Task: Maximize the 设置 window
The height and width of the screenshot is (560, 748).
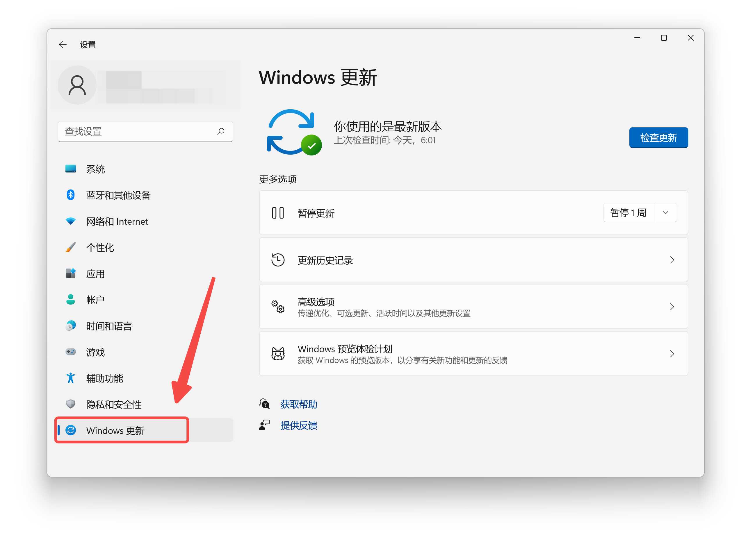Action: [664, 38]
